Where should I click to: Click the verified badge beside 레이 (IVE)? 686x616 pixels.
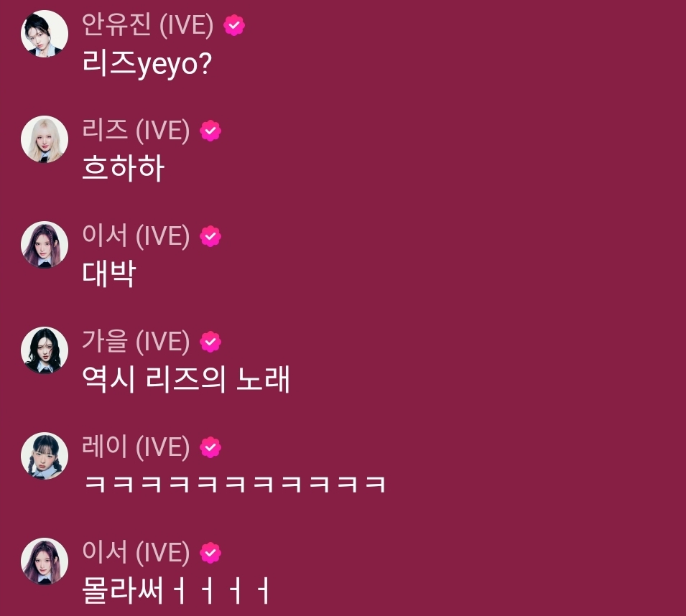210,447
